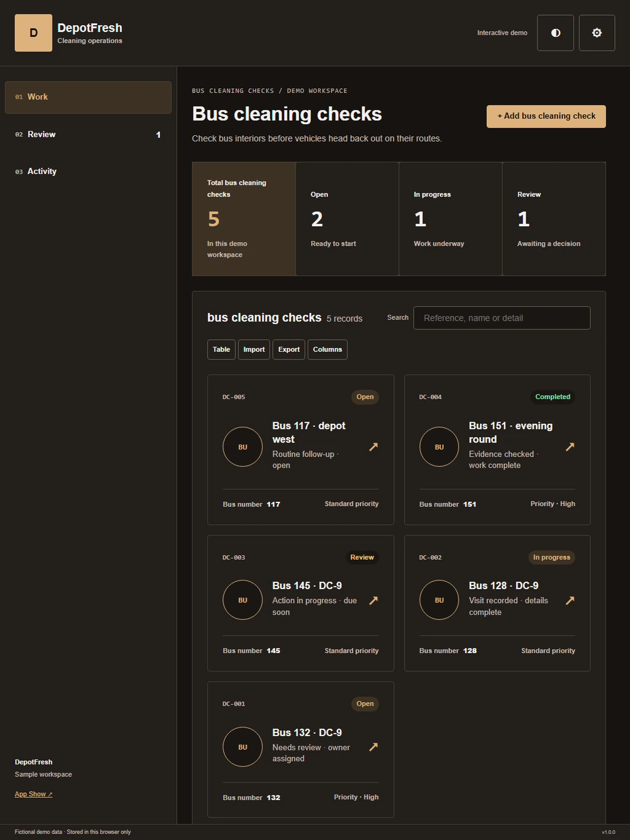Click Standard priority on Bus 128 card
630x840 pixels.
pyautogui.click(x=548, y=651)
